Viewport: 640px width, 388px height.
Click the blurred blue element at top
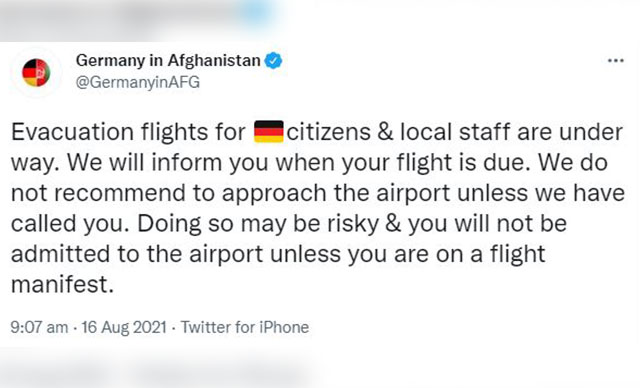click(253, 11)
